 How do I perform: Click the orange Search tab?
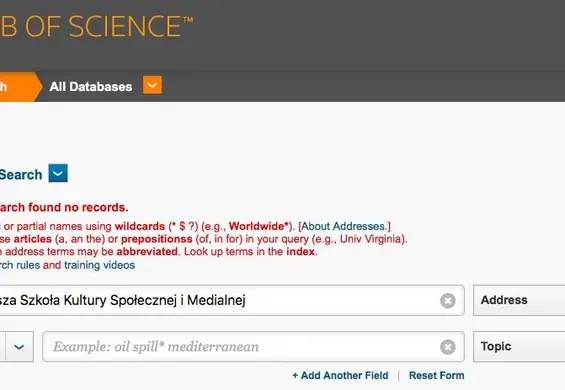point(19,87)
